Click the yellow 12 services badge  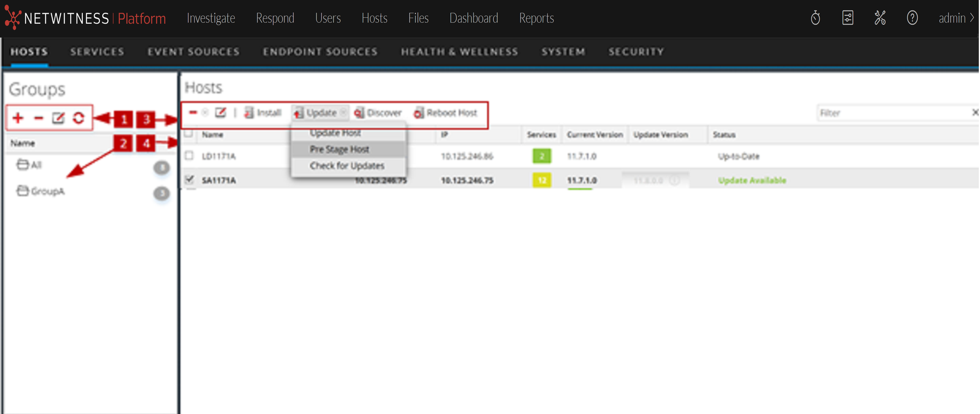pos(541,180)
